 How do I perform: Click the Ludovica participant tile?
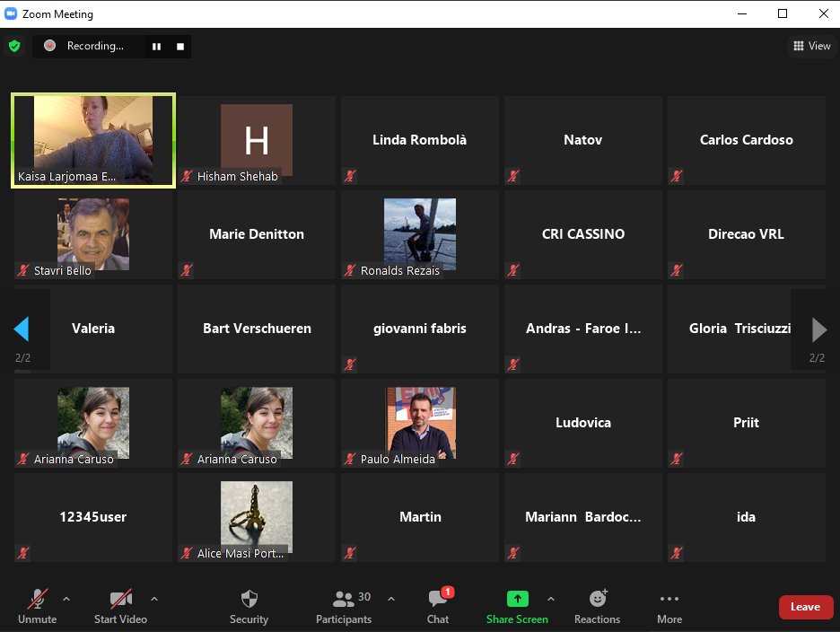(582, 423)
